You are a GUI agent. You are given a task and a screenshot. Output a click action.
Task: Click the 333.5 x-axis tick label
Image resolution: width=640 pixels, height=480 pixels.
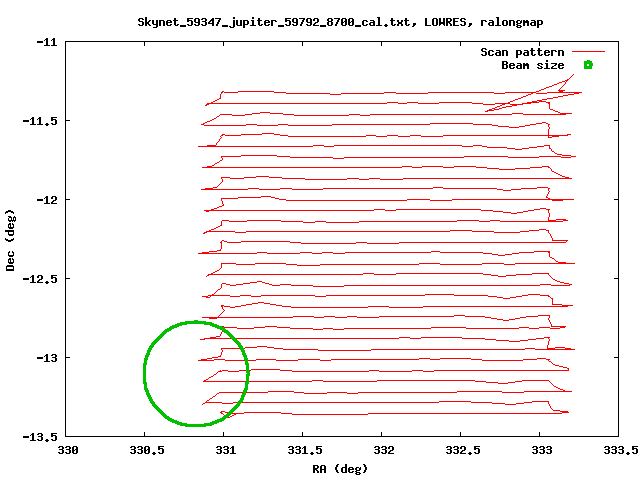tap(621, 450)
